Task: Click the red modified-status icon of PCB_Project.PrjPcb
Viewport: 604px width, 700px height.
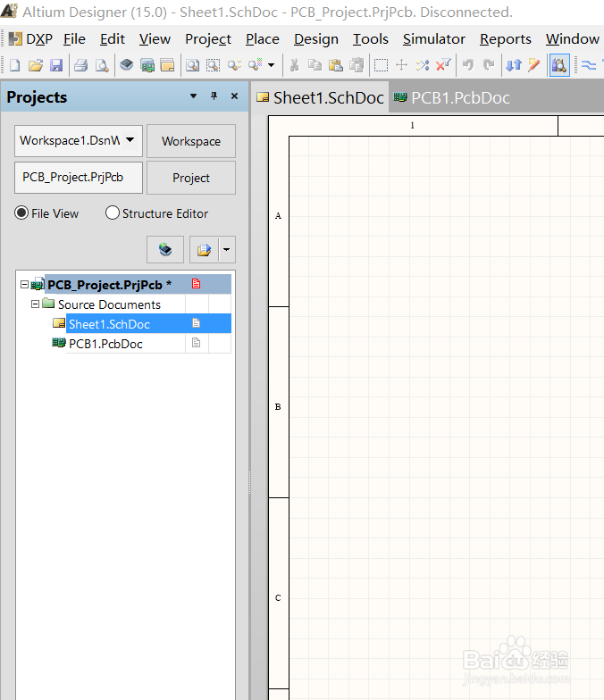Action: pyautogui.click(x=197, y=284)
